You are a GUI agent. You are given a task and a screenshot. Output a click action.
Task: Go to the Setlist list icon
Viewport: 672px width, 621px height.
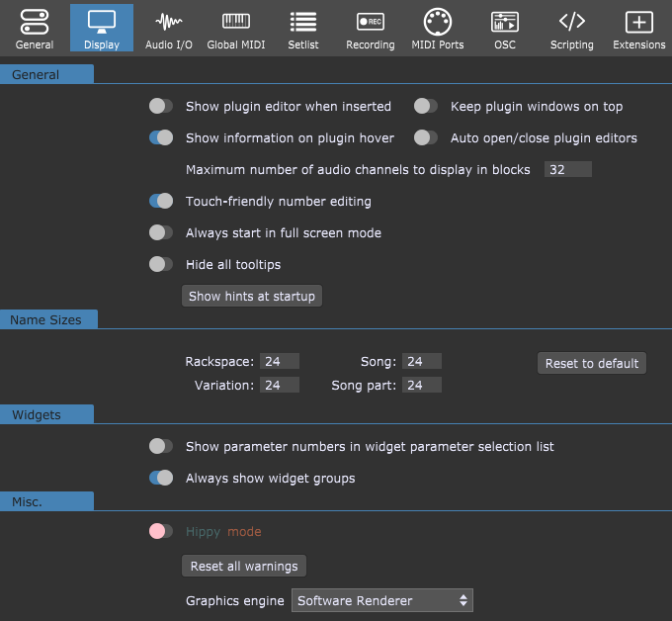tap(303, 22)
